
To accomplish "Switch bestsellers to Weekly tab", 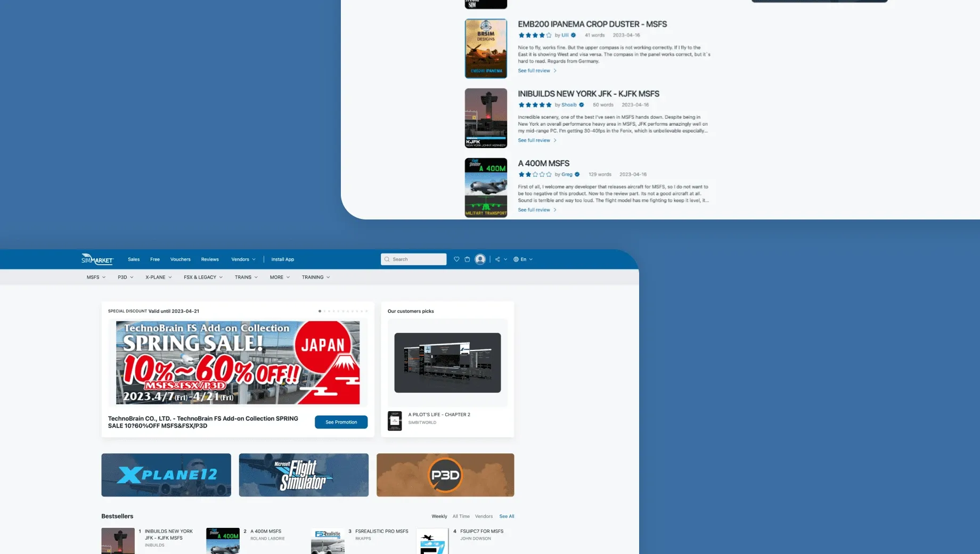I will (439, 516).
